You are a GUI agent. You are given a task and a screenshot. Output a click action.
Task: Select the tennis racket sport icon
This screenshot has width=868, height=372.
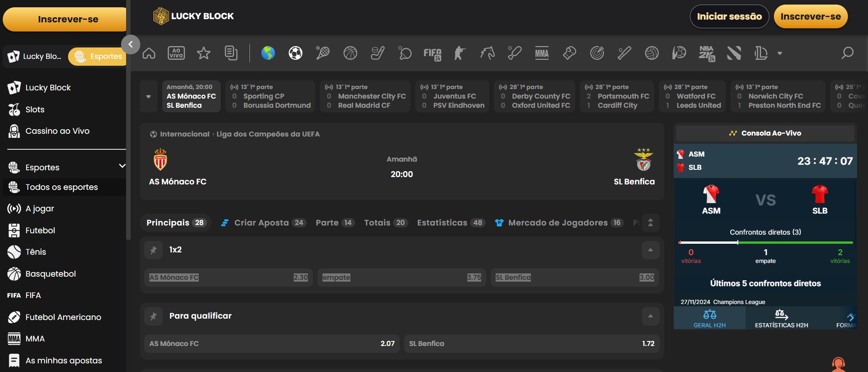point(323,53)
